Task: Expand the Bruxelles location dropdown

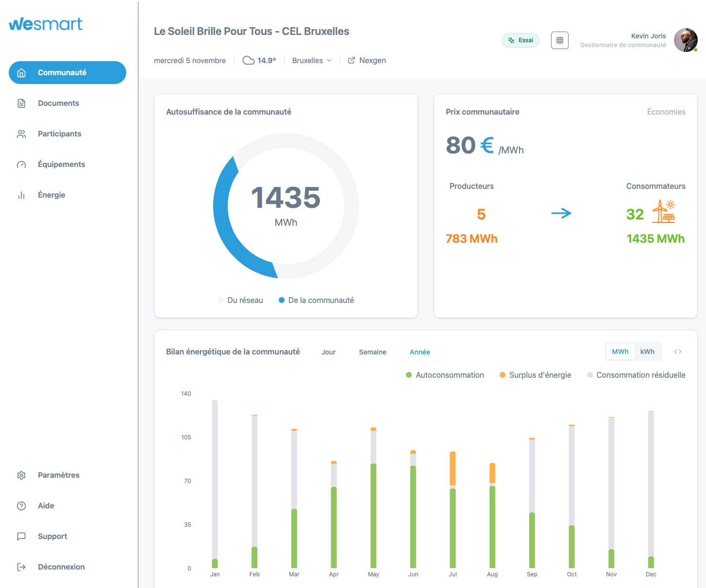Action: [312, 61]
